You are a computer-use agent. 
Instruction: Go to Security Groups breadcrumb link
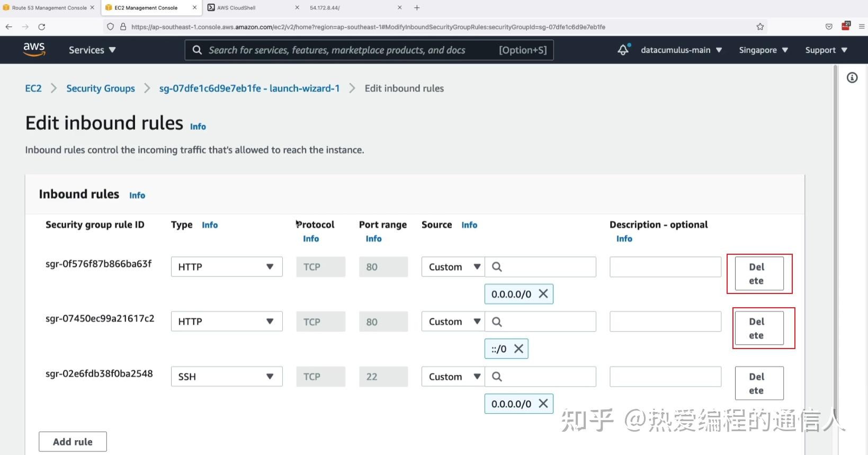point(101,88)
